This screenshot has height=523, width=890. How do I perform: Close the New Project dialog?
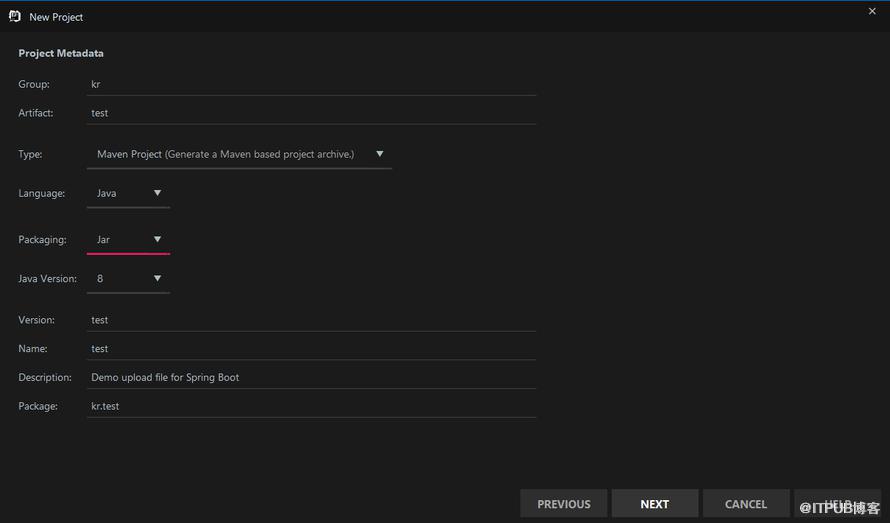point(872,11)
